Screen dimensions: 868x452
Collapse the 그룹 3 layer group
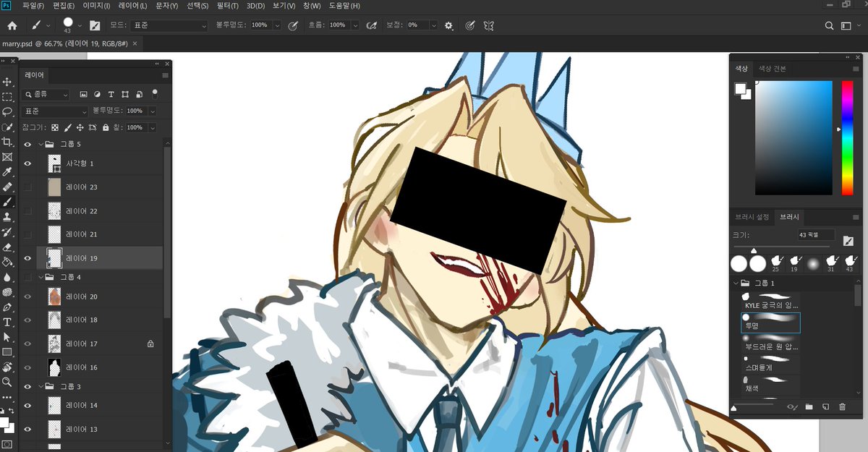pyautogui.click(x=41, y=387)
